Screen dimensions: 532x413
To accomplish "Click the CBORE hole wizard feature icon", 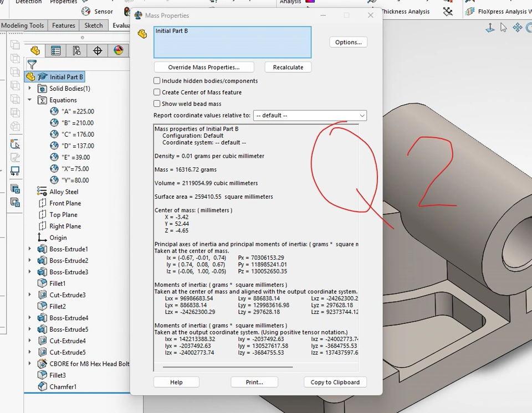I will (42, 364).
